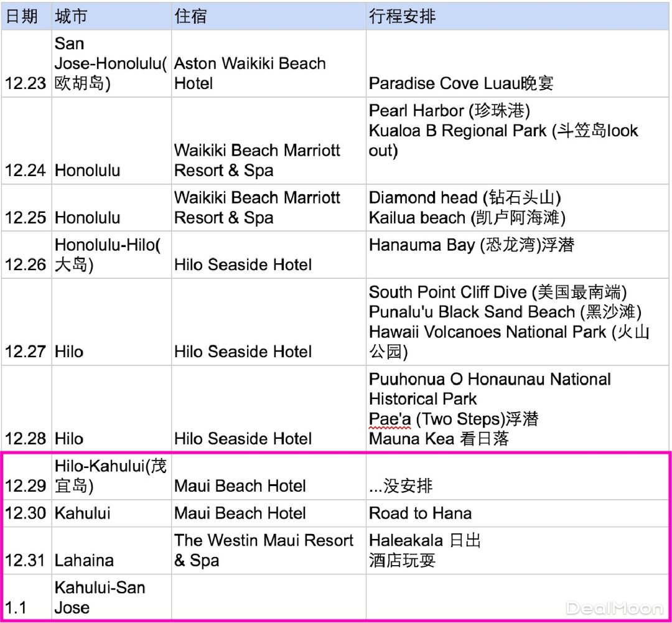Select The Westin Maui Resort & Spa cell
672x623 pixels.
pos(268,550)
